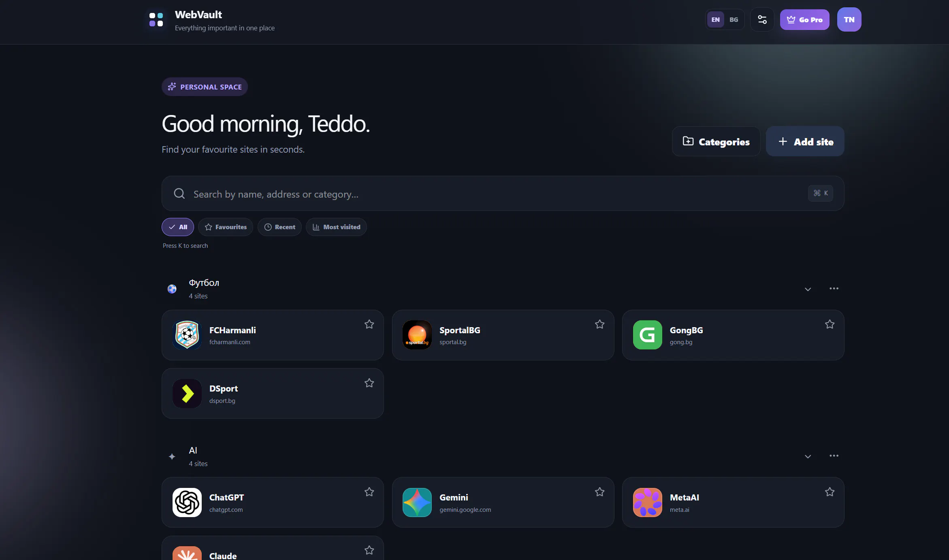Favourite the SportalBG site
The image size is (949, 560).
tap(599, 324)
